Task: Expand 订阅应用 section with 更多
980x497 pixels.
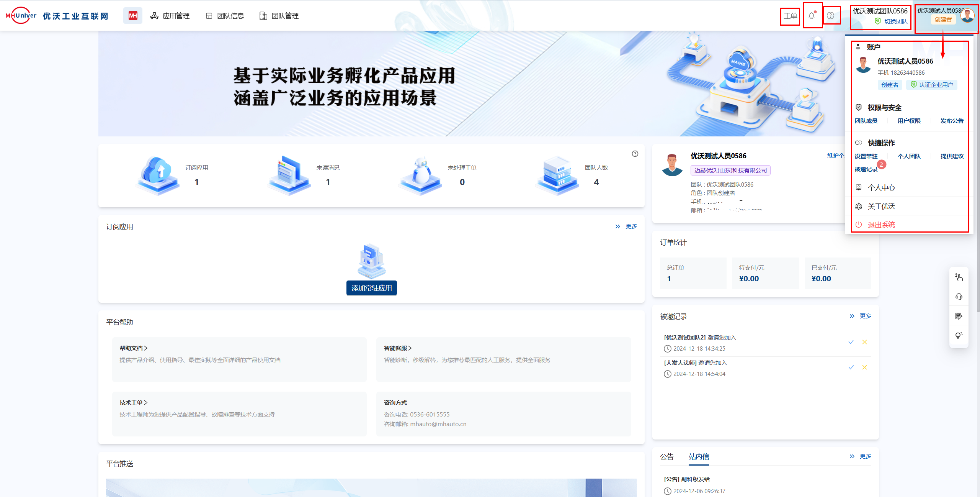Action: [x=631, y=226]
